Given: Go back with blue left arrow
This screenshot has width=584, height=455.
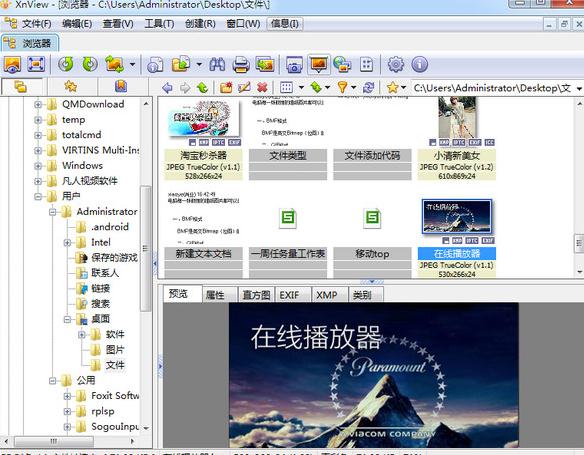Looking at the screenshot, I should point(167,88).
